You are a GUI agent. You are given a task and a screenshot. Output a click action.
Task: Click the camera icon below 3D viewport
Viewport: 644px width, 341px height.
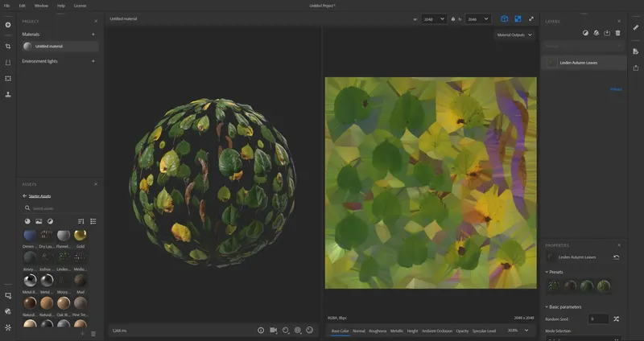click(273, 330)
